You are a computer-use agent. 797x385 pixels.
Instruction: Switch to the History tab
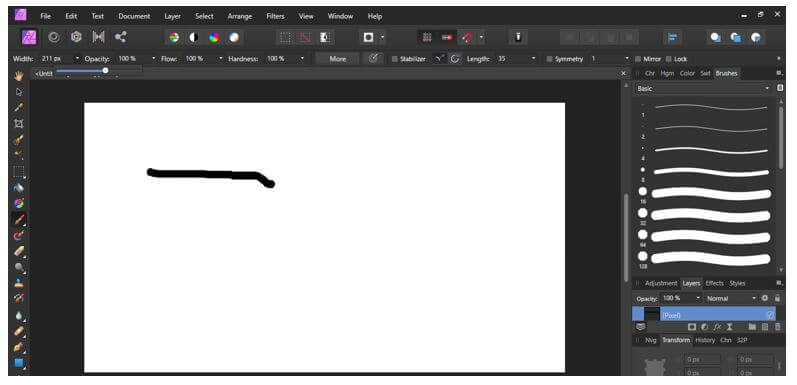tap(705, 340)
